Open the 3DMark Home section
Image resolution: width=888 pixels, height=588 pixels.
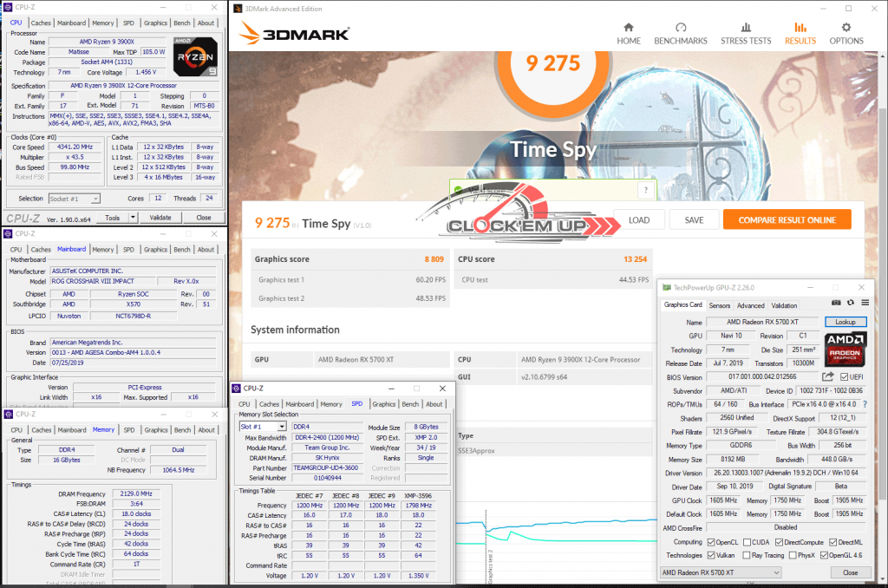click(629, 33)
